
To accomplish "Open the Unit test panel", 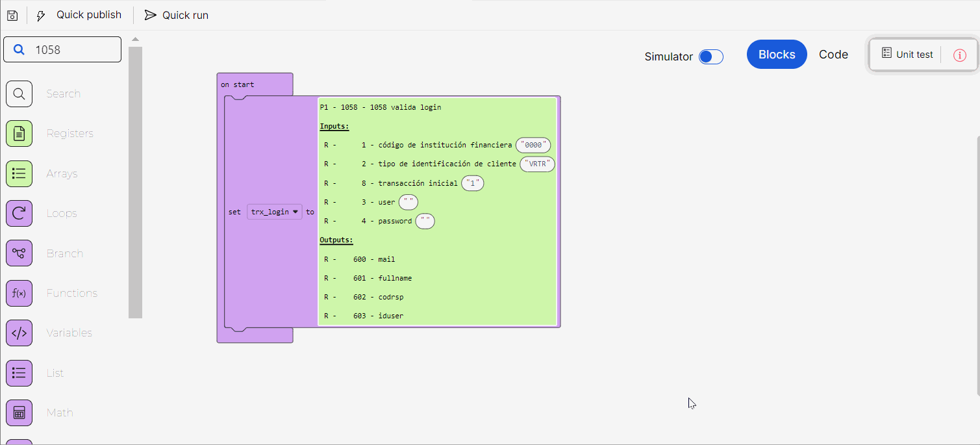I will click(907, 55).
